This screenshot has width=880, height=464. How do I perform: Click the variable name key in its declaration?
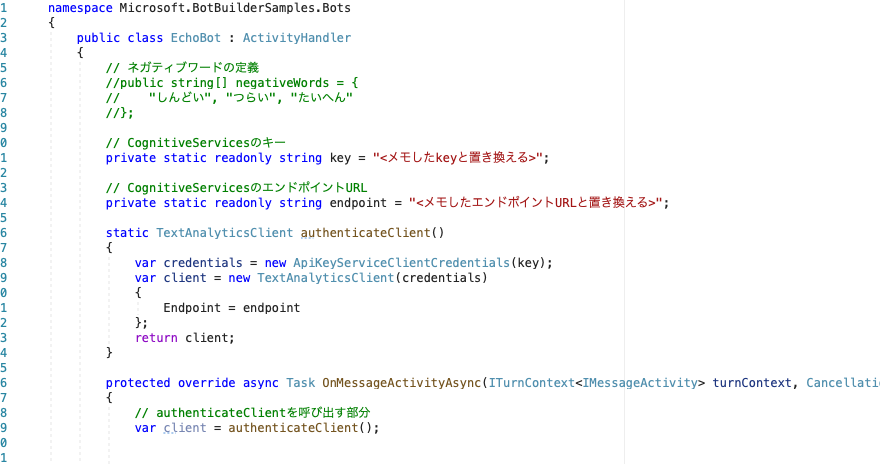point(340,158)
